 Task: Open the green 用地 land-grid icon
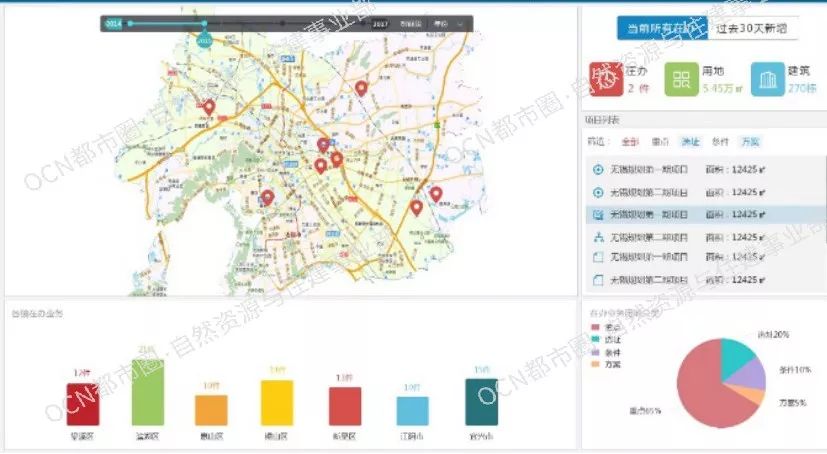pyautogui.click(x=681, y=79)
